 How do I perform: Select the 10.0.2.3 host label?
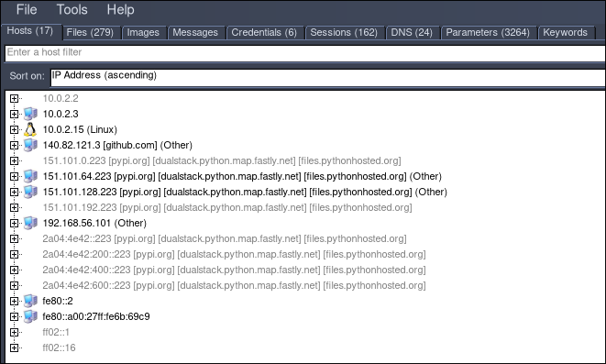tap(61, 114)
